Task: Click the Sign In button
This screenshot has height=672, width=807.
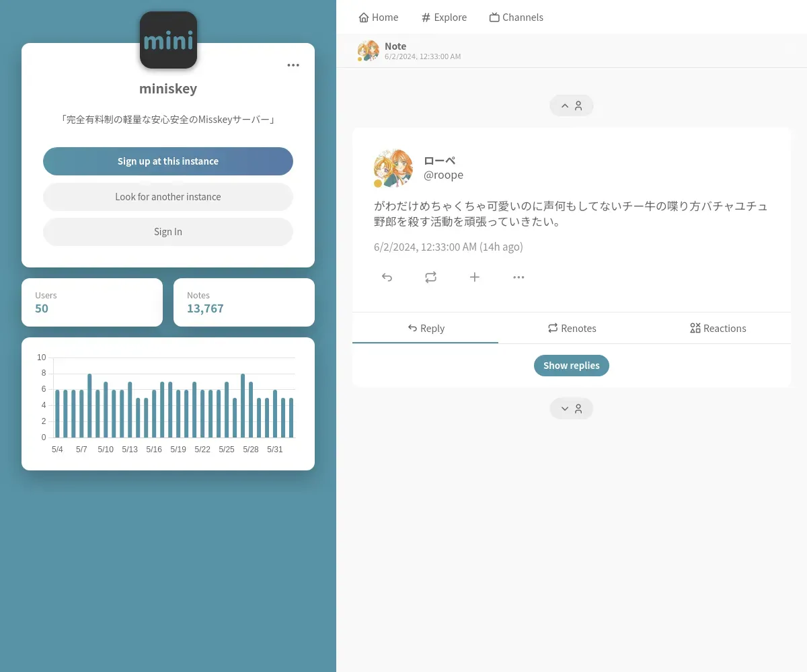Action: (168, 232)
